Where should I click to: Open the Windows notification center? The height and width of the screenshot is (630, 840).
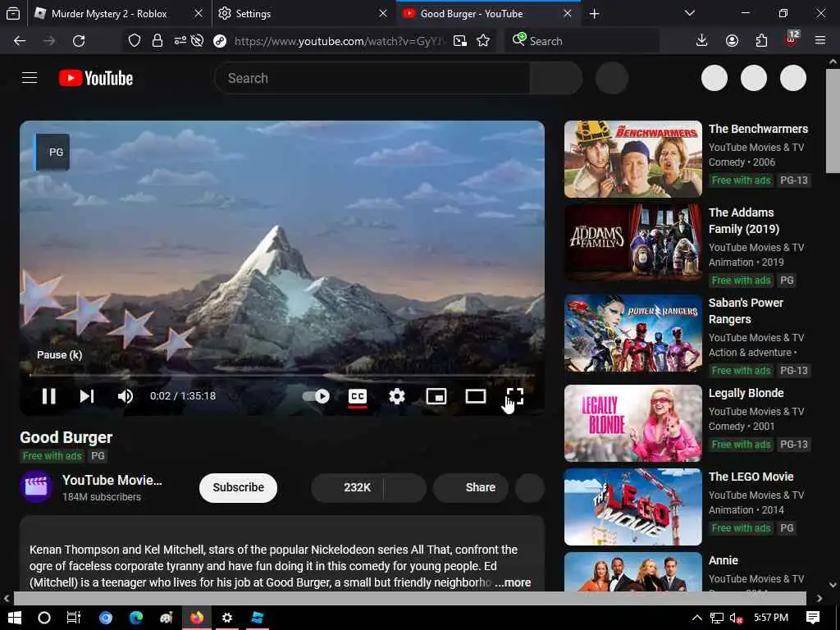coord(813,618)
